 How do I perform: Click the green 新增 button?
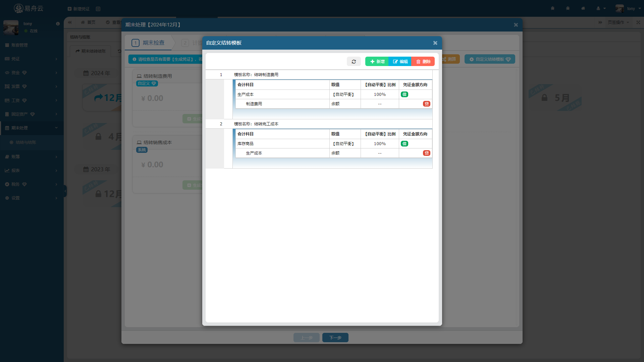pos(377,62)
